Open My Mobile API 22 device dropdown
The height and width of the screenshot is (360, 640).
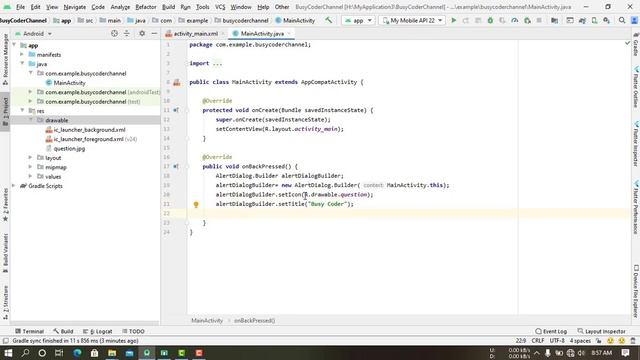point(412,20)
